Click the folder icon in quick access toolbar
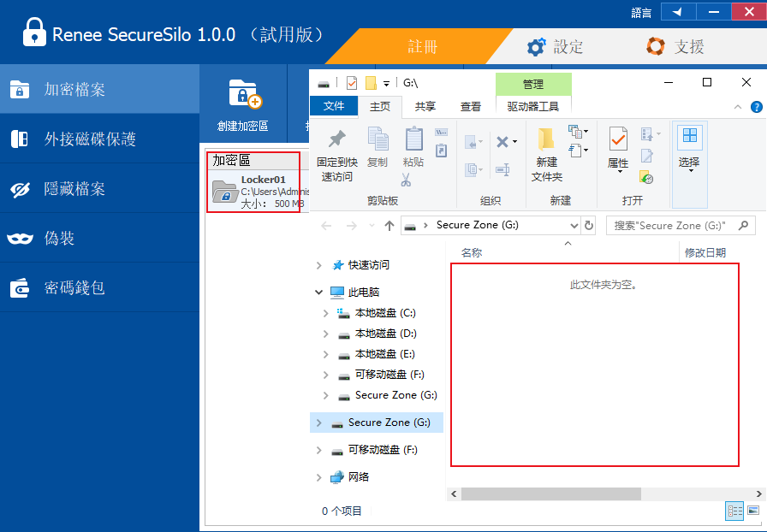This screenshot has height=532, width=767. pyautogui.click(x=372, y=83)
